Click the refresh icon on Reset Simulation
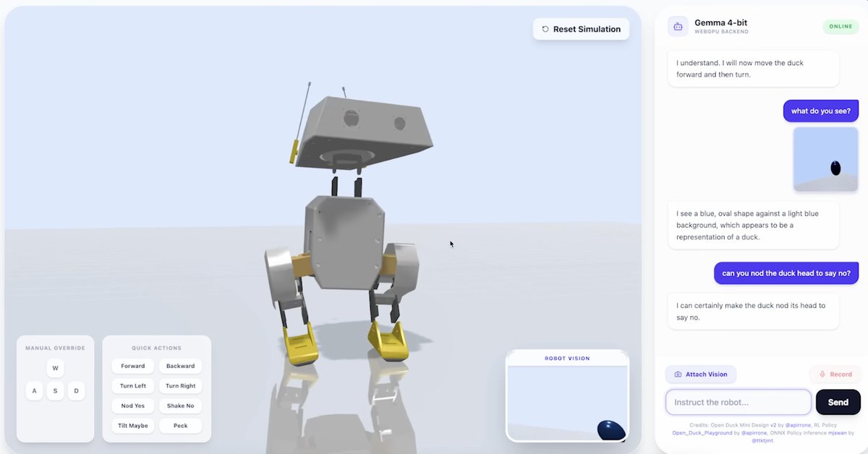Viewport: 868px width, 454px height. [x=545, y=29]
